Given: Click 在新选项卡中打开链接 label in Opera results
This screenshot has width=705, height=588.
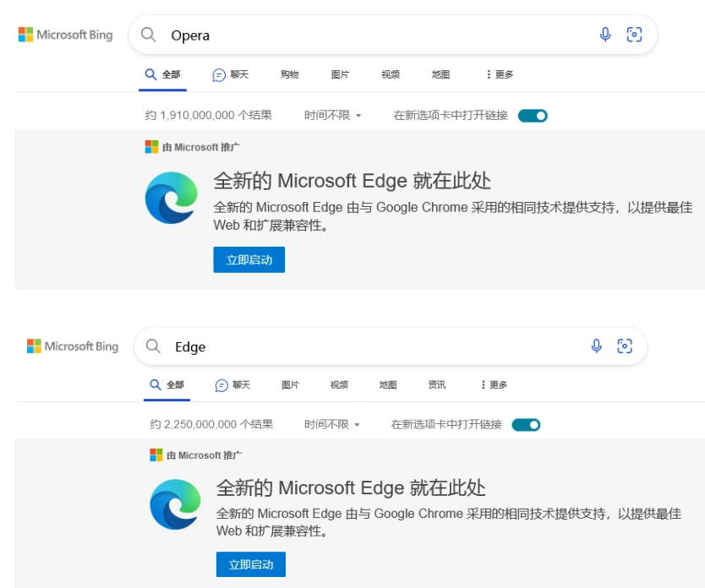Looking at the screenshot, I should point(451,116).
